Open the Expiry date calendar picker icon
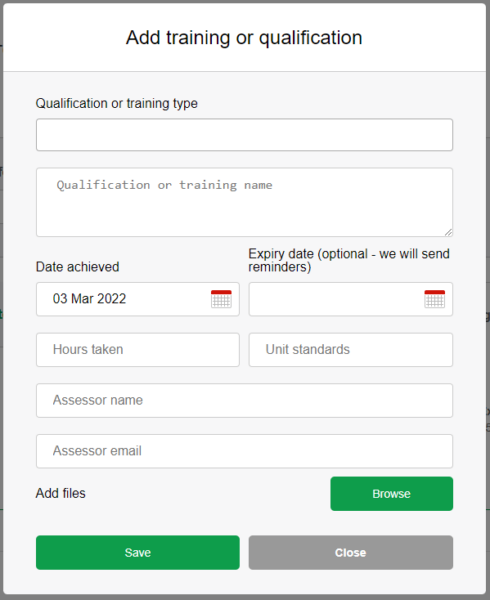 click(x=435, y=299)
